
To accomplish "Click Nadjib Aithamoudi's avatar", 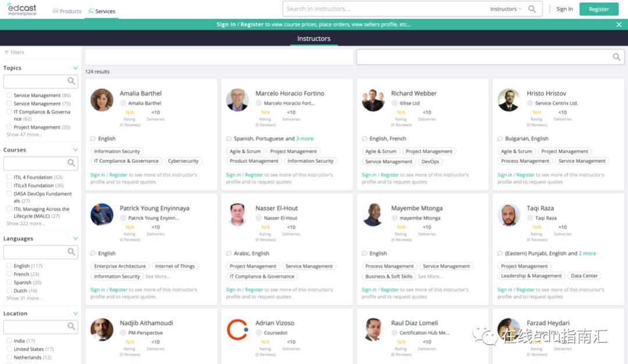I will pos(102,330).
